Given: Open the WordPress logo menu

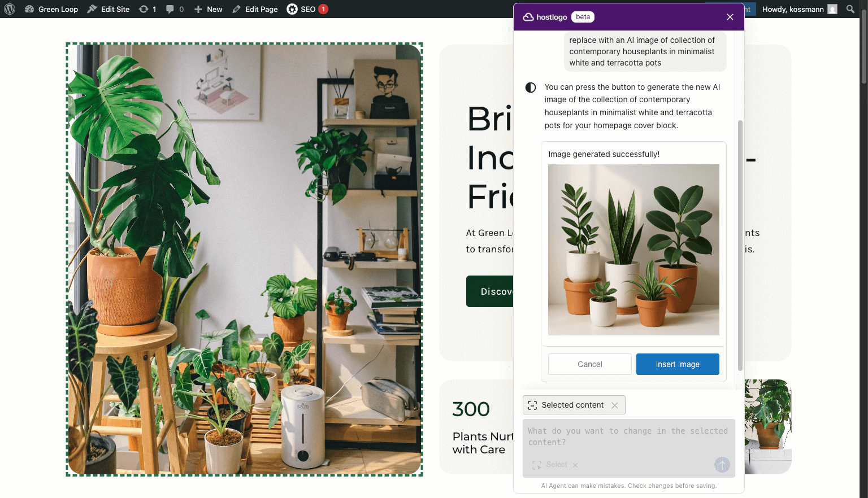Looking at the screenshot, I should [x=10, y=9].
